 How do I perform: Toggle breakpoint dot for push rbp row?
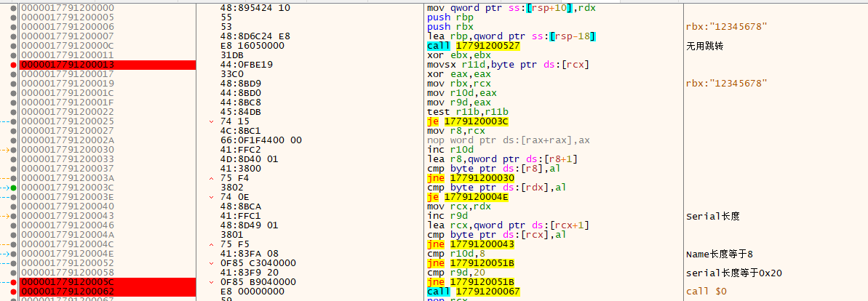[14, 17]
